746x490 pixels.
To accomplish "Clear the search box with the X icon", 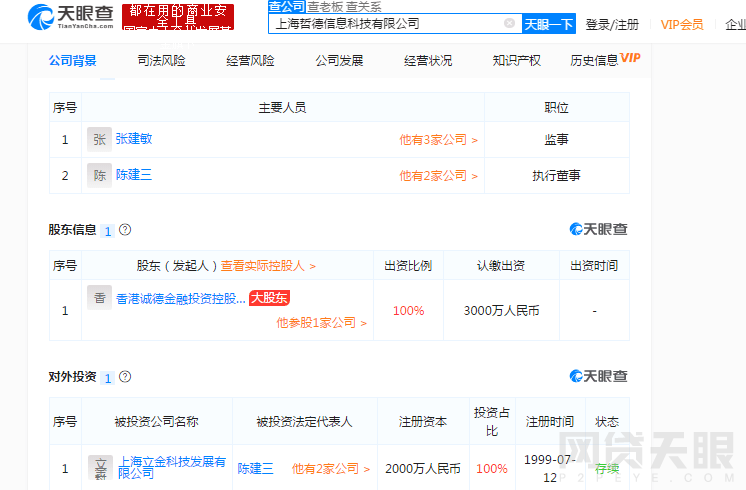I will pos(509,23).
